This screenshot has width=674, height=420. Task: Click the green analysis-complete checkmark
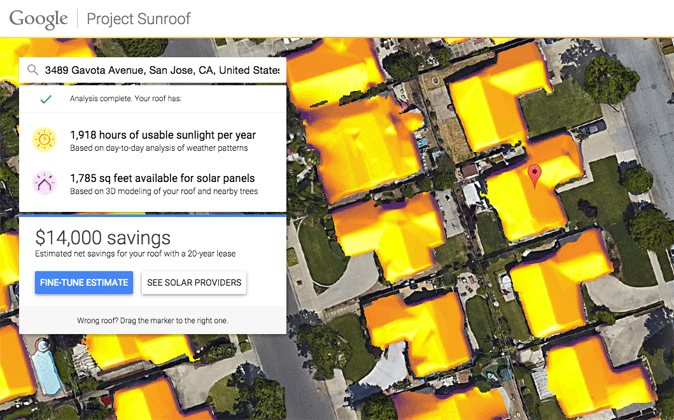pos(46,99)
